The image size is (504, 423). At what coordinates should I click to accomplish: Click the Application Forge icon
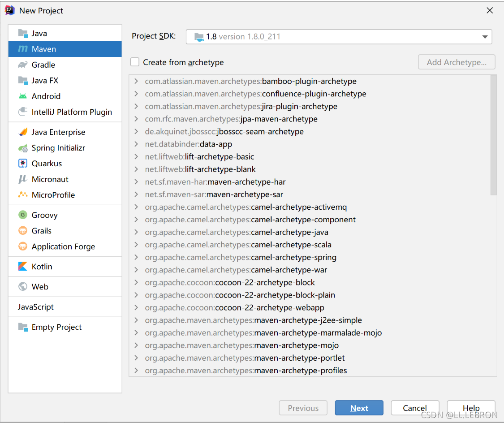23,246
